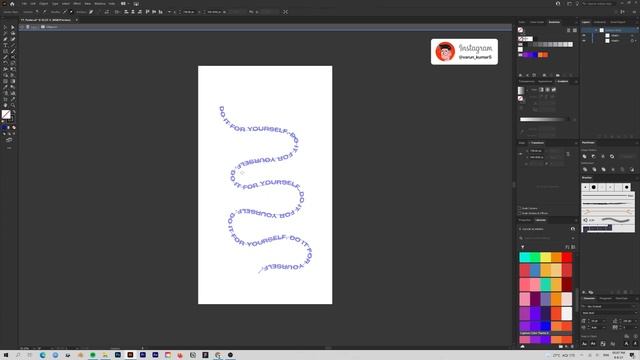640x360 pixels.
Task: Click Pathfinder Unite shape mode
Action: click(584, 156)
